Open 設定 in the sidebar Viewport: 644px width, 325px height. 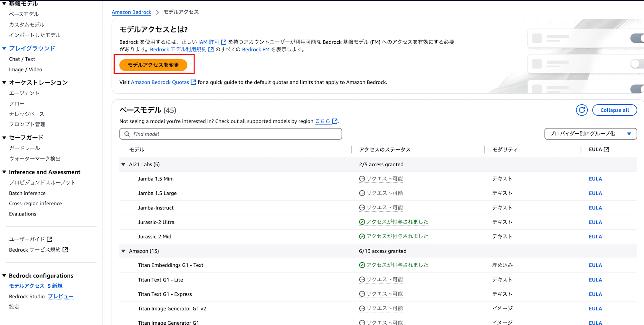(14, 307)
